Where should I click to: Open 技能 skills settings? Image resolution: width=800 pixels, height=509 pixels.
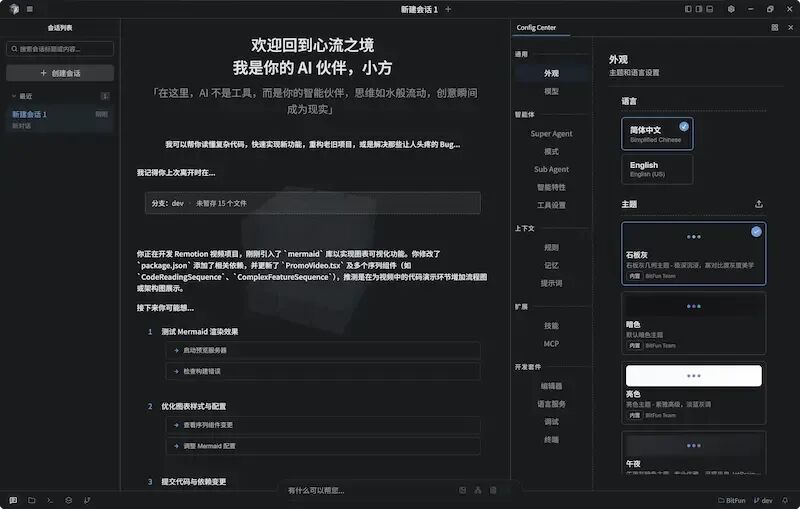click(x=552, y=326)
